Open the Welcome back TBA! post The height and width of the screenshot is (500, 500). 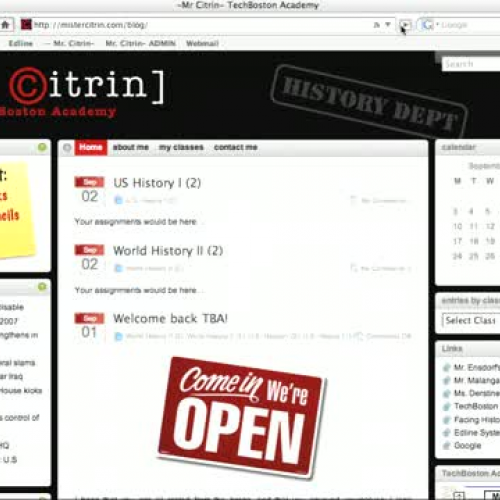point(170,319)
